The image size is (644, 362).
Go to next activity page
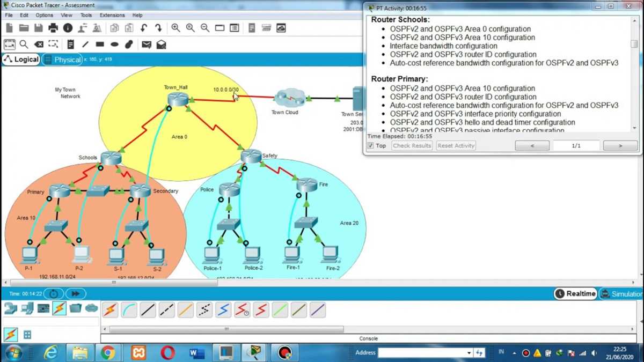[620, 146]
